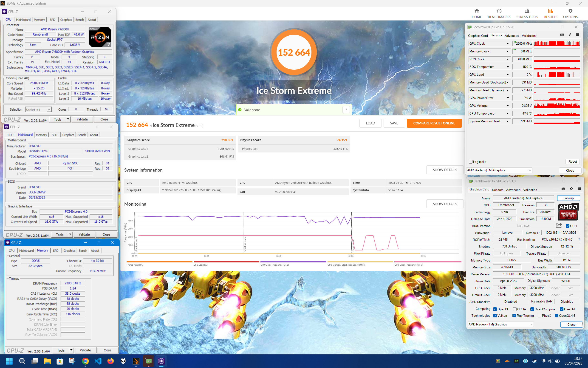Click the SAVE result button
This screenshot has width=588, height=368.
click(394, 123)
